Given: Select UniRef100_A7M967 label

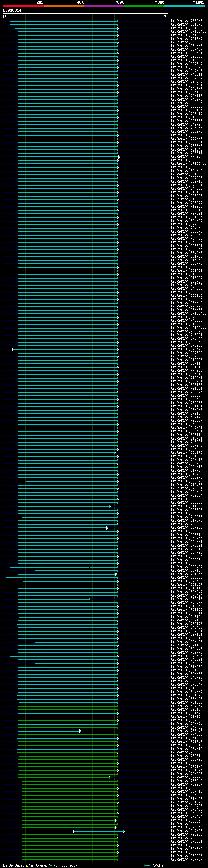Looking at the screenshot, I should click(187, 157).
